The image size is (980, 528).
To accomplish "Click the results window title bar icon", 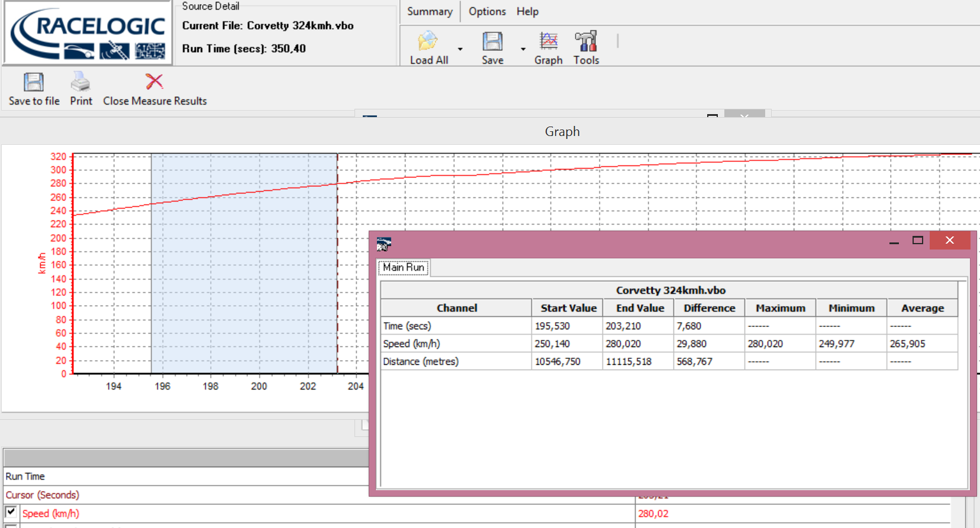I will (x=384, y=243).
